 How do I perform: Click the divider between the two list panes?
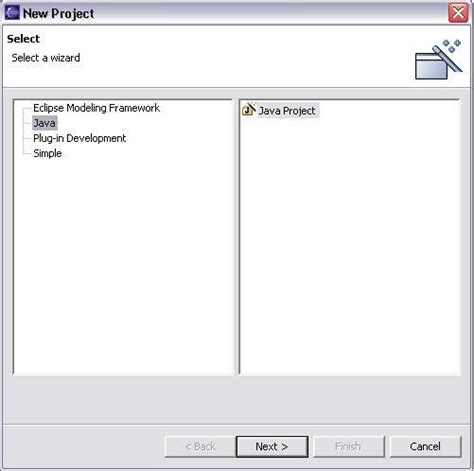click(x=236, y=237)
